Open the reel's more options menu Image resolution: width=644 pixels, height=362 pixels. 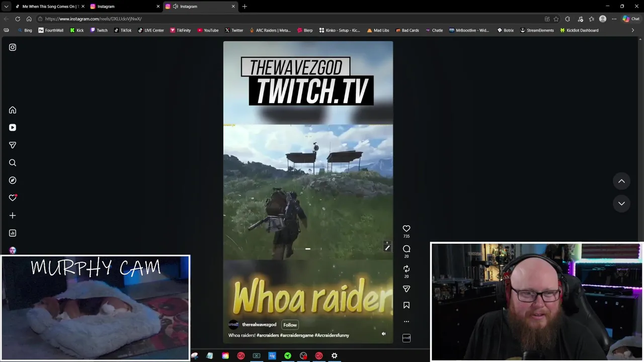407,322
